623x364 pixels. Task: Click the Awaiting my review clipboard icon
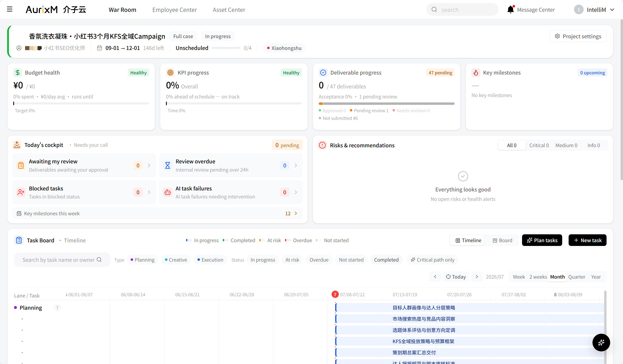point(21,165)
